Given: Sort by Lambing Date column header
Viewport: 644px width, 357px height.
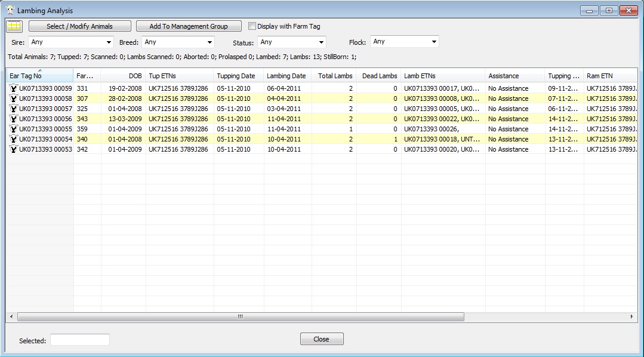Looking at the screenshot, I should [288, 76].
